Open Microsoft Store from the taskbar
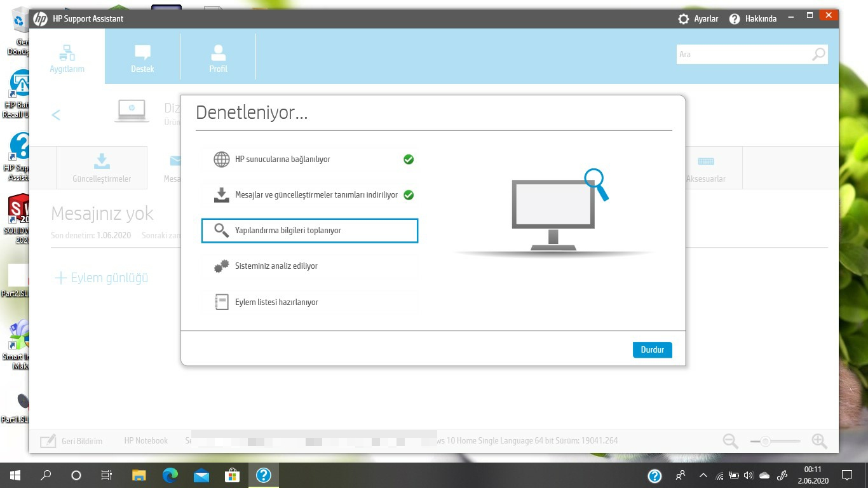Viewport: 868px width, 488px height. pos(232,475)
